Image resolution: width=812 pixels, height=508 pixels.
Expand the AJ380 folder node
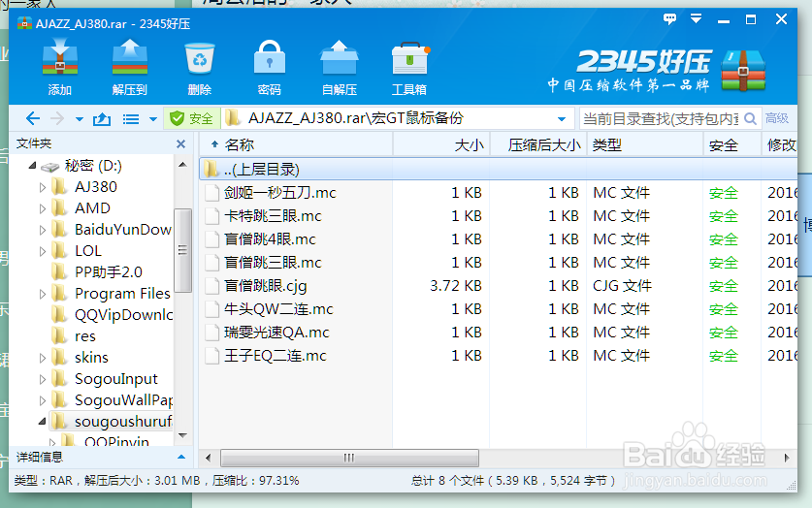43,187
